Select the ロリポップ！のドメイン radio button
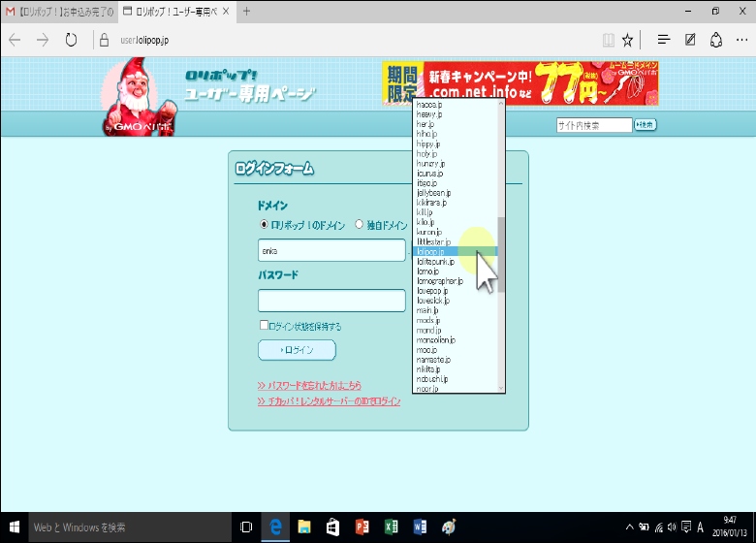Image resolution: width=756 pixels, height=543 pixels. tap(264, 225)
